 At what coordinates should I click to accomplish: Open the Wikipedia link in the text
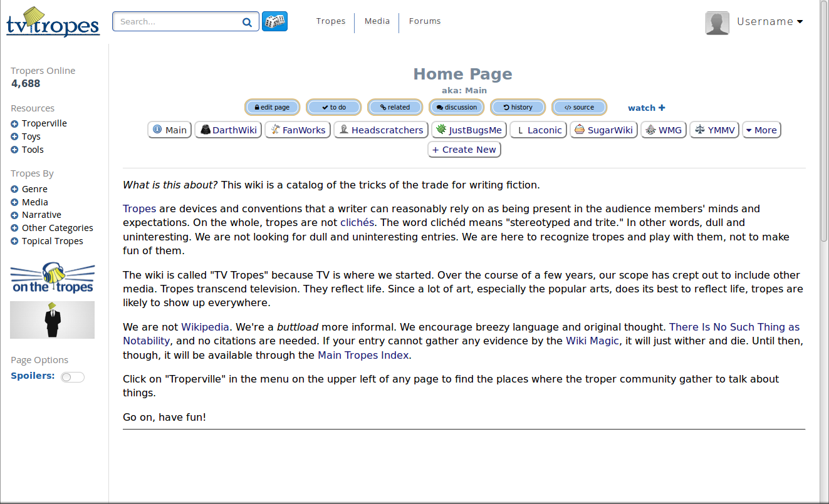[204, 327]
